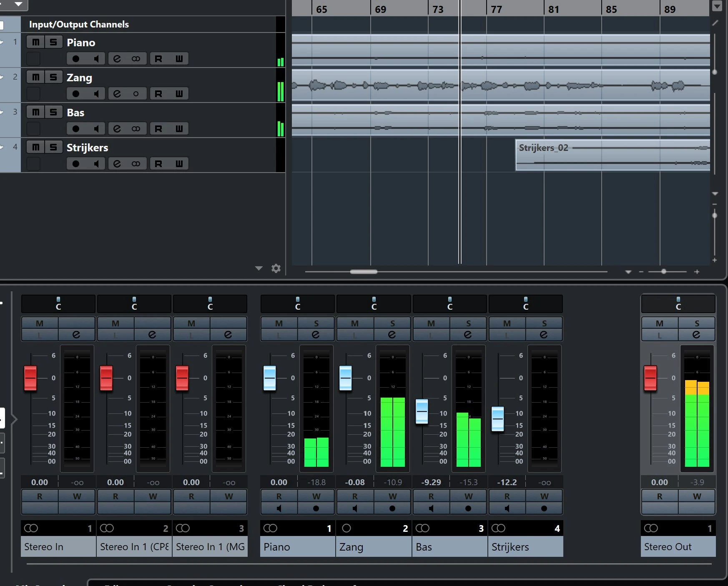This screenshot has width=728, height=586.
Task: Enable Read automation on the Zang mixer channel
Action: pos(355,496)
